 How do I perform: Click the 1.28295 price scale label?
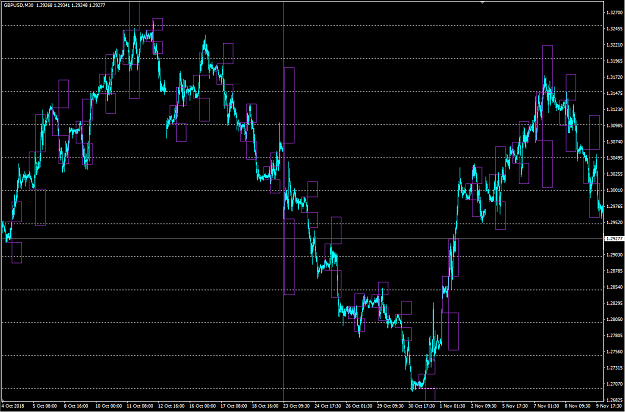point(613,303)
